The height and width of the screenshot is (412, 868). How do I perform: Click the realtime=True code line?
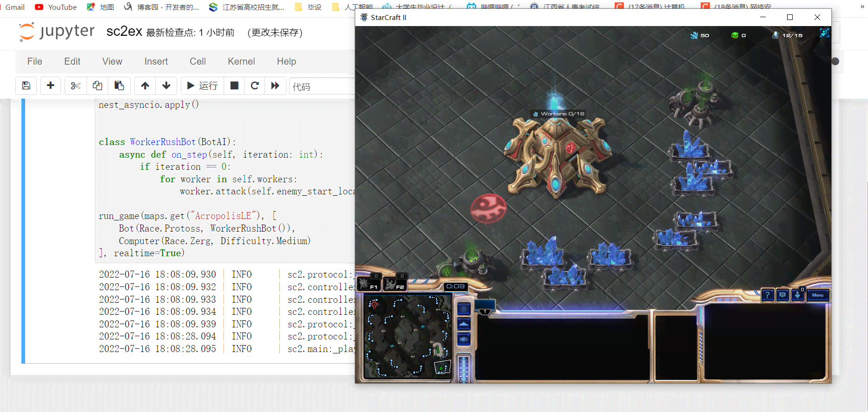141,253
